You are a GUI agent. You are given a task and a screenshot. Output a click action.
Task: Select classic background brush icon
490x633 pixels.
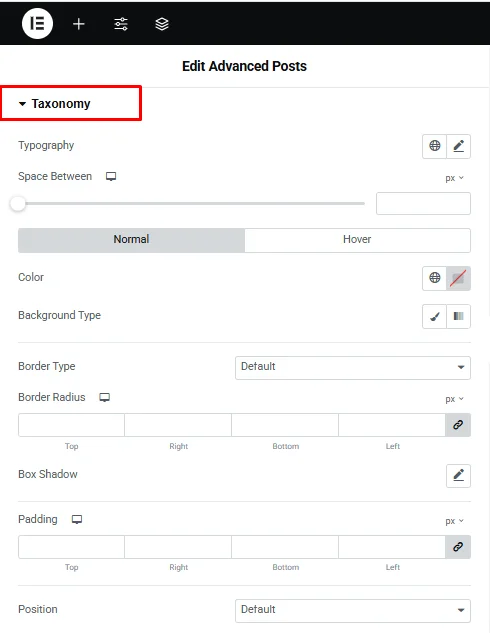pos(434,316)
